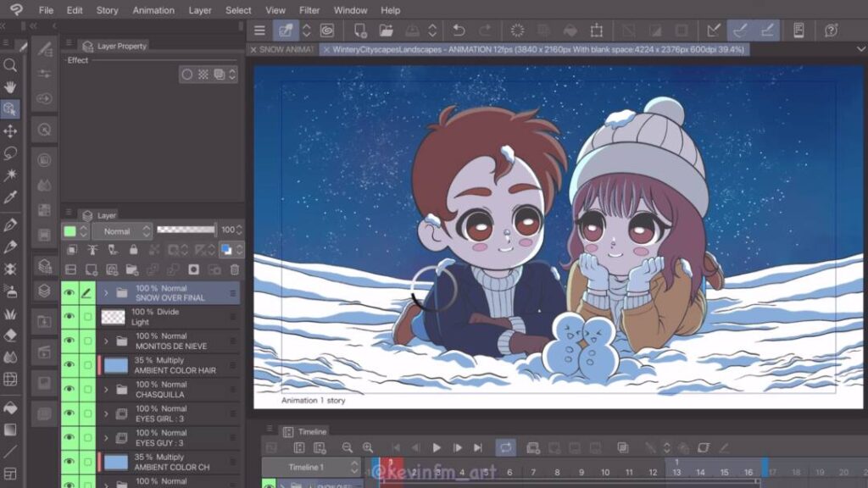
Task: Select the Auto select magic wand tool
Action: [x=10, y=175]
